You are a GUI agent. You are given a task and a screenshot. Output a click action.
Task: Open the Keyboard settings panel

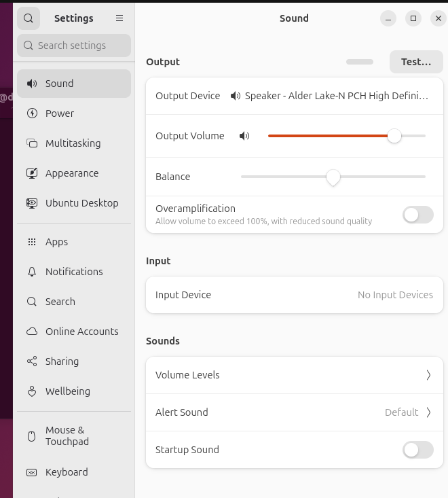pyautogui.click(x=67, y=472)
